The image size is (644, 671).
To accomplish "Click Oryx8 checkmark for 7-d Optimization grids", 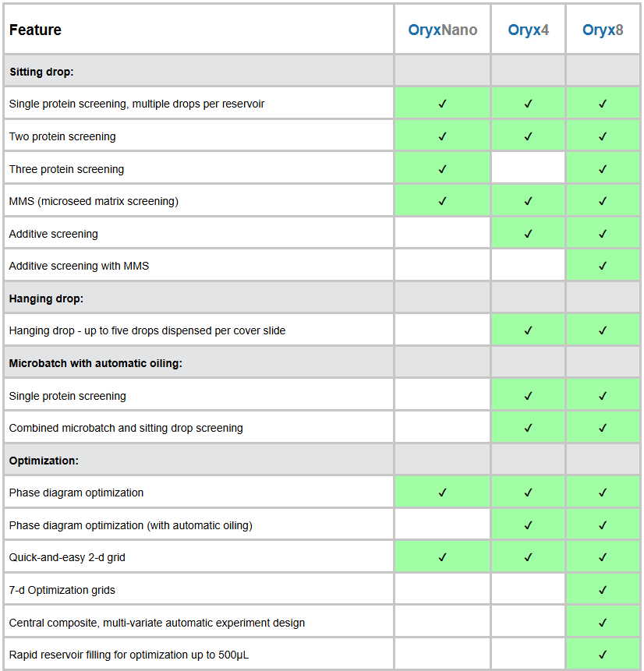I will click(603, 590).
